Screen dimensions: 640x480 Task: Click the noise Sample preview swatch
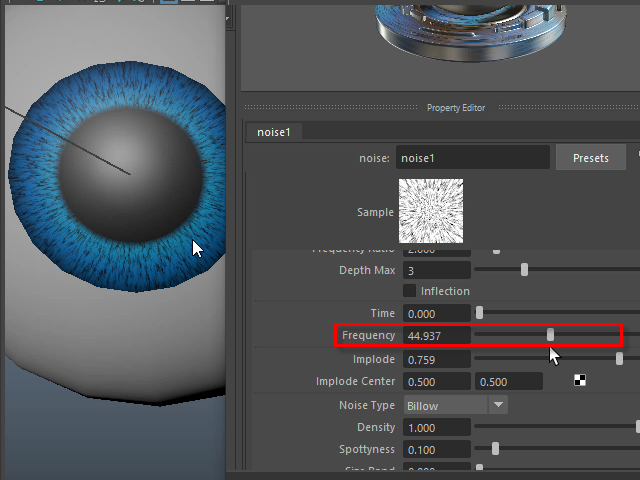(431, 211)
